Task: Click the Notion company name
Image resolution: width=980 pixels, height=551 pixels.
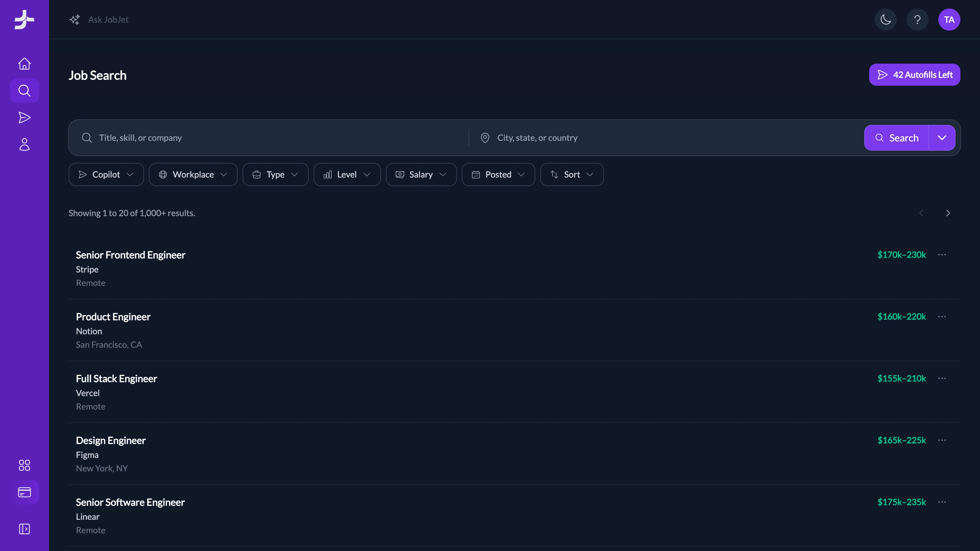Action: click(89, 331)
